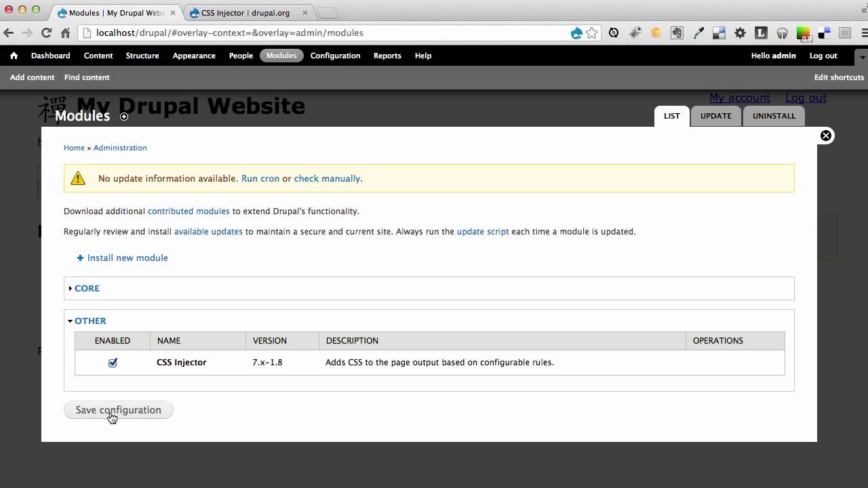Click Edit shortcuts link

(839, 77)
